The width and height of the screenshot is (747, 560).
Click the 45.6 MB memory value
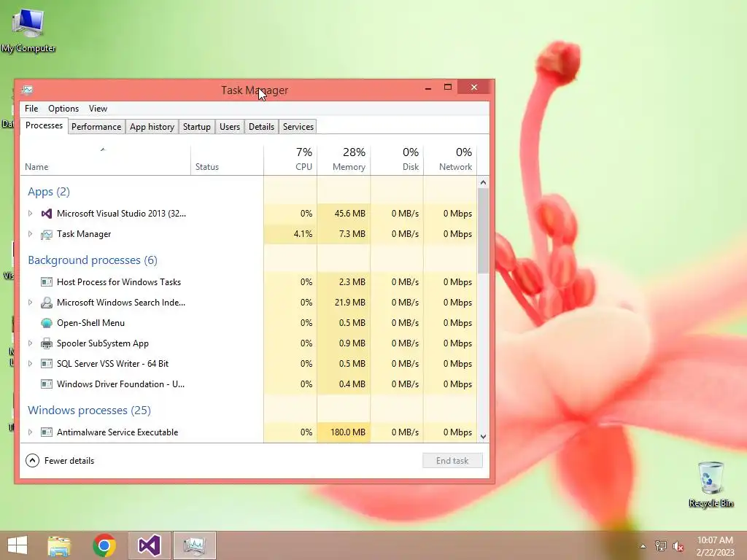(349, 214)
